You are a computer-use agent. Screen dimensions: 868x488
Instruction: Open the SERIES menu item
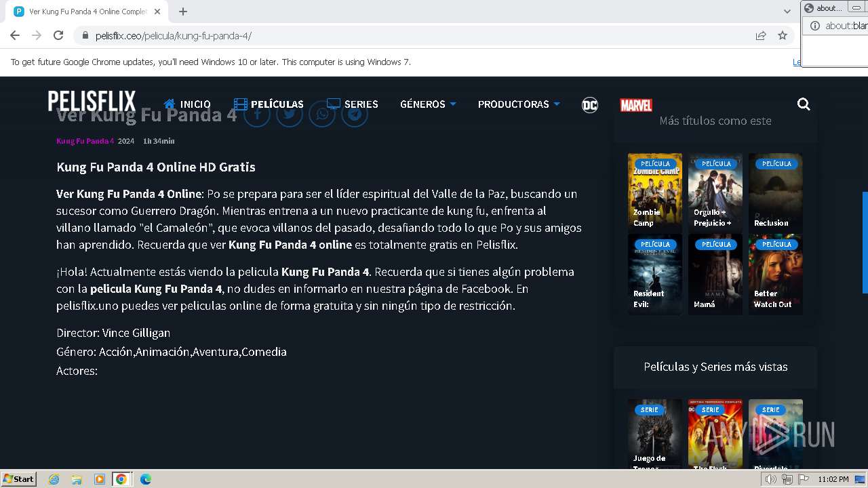(x=353, y=104)
